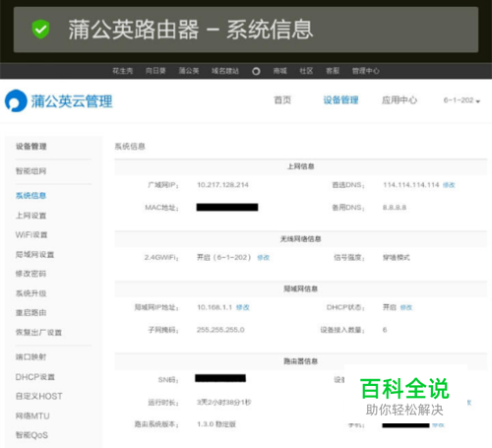Open 系统升级 in the sidebar

point(31,293)
